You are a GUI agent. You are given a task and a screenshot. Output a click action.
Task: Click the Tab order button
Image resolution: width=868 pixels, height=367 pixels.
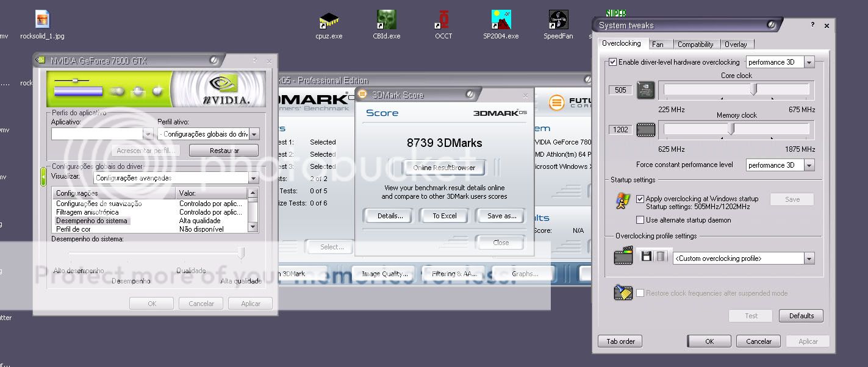[x=620, y=341]
